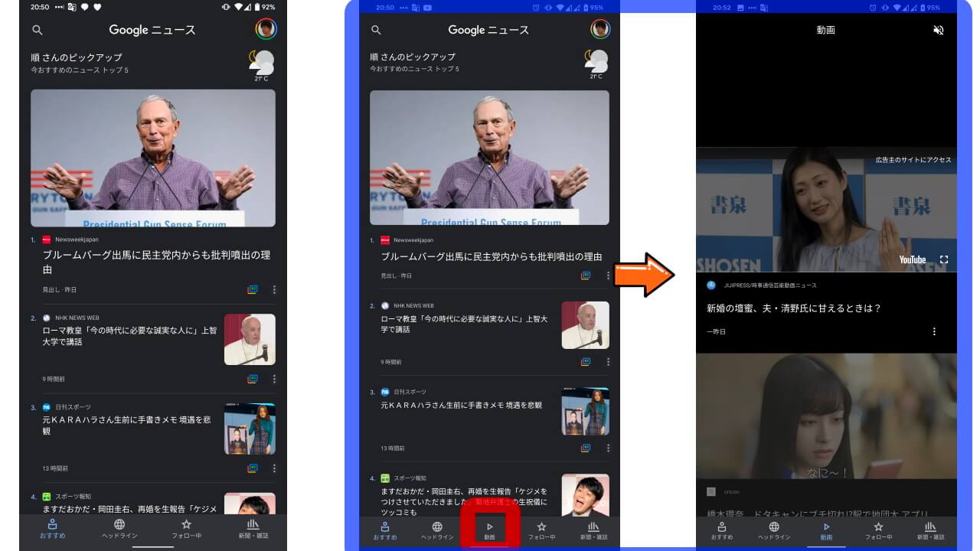Tap the 動画 tab highlighted in red
The width and height of the screenshot is (980, 551).
tap(490, 529)
